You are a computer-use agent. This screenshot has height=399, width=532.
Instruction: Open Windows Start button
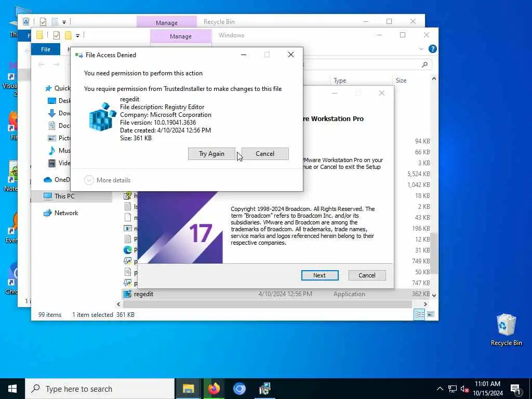[12, 389]
